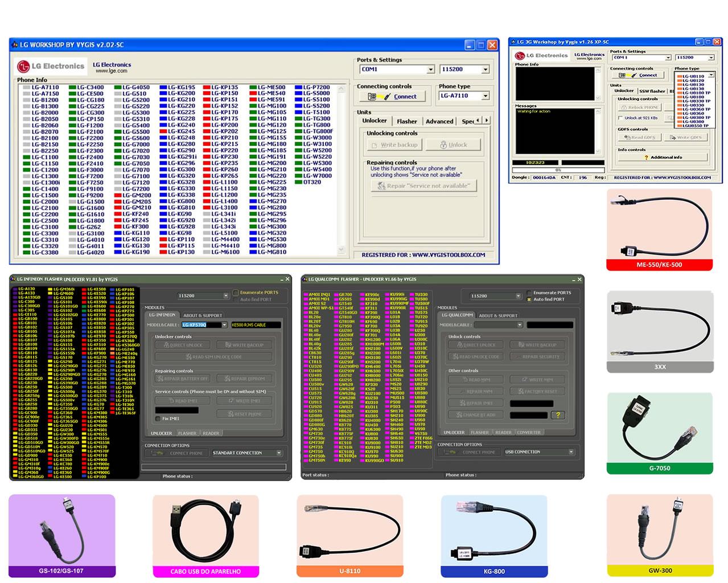Select the ME-550/KE-500 cable thumbnail
728x583 pixels.
click(x=660, y=229)
